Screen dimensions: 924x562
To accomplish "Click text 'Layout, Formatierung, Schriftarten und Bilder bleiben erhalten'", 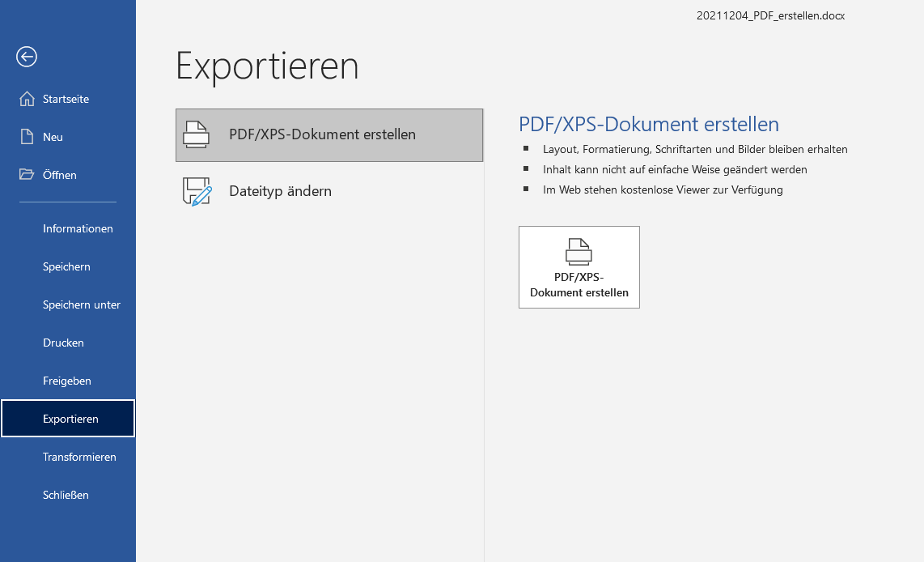I will (695, 149).
